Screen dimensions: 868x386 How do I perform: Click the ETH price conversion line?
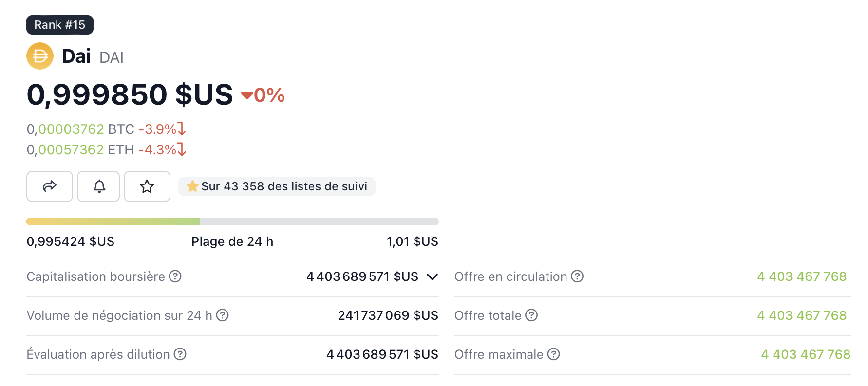(x=106, y=149)
